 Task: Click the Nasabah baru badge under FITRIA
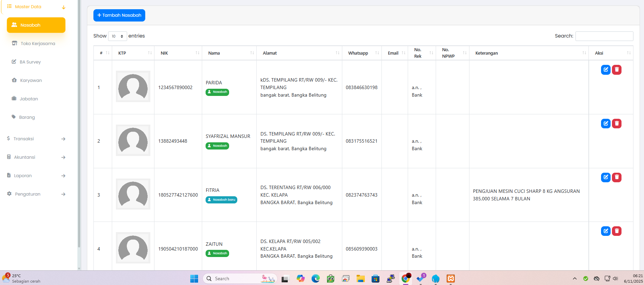point(221,200)
